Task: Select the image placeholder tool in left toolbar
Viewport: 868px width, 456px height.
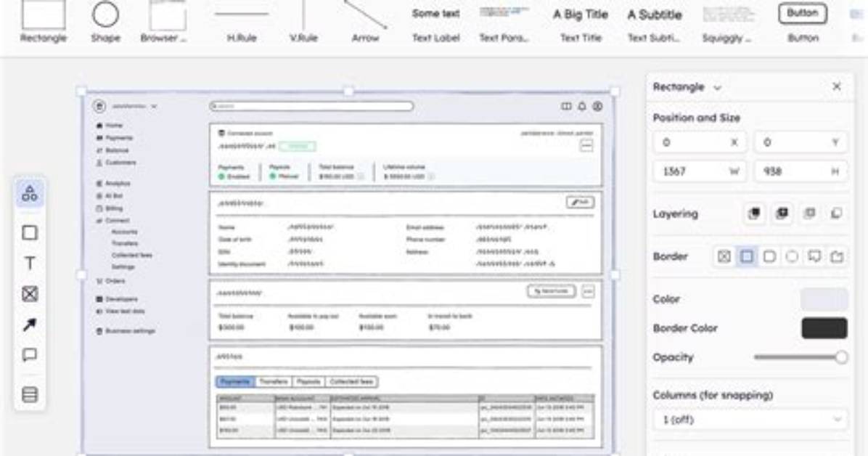Action: point(30,293)
